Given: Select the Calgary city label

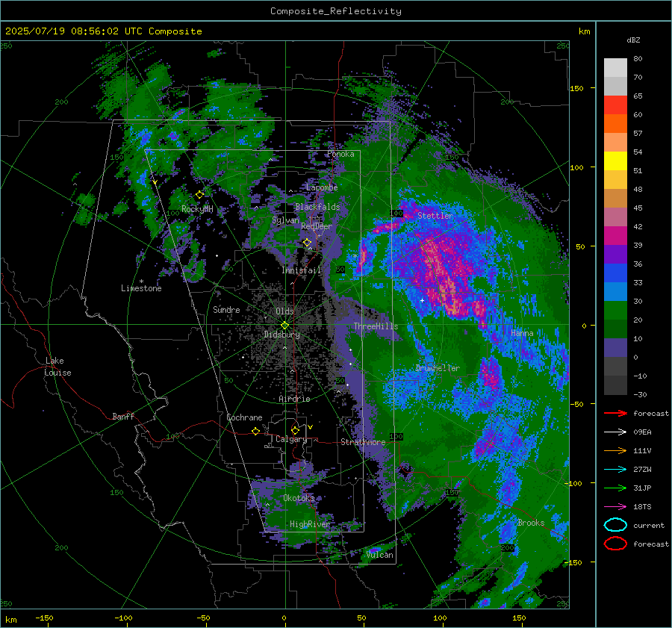Looking at the screenshot, I should [291, 439].
